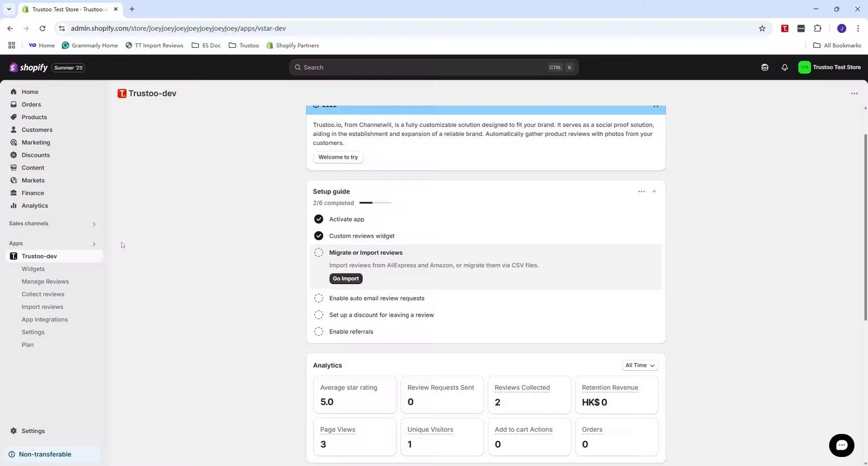Open Analytics bar chart icon
This screenshot has width=868, height=466.
[13, 205]
